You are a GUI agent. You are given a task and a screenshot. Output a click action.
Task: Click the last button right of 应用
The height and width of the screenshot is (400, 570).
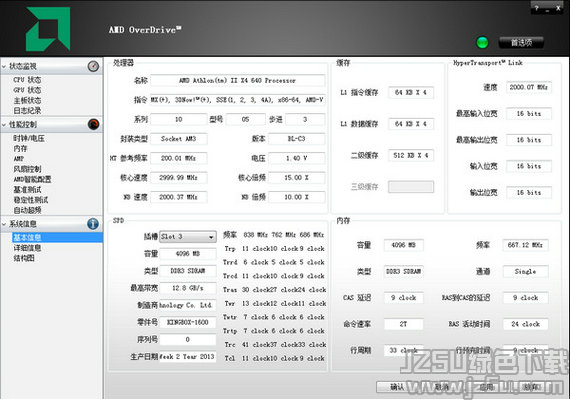pos(531,387)
